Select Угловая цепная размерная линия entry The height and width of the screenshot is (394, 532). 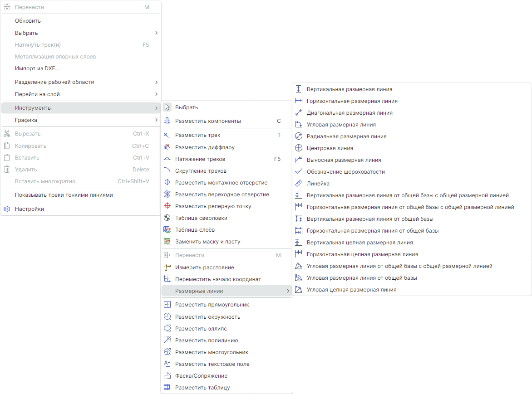pyautogui.click(x=351, y=290)
